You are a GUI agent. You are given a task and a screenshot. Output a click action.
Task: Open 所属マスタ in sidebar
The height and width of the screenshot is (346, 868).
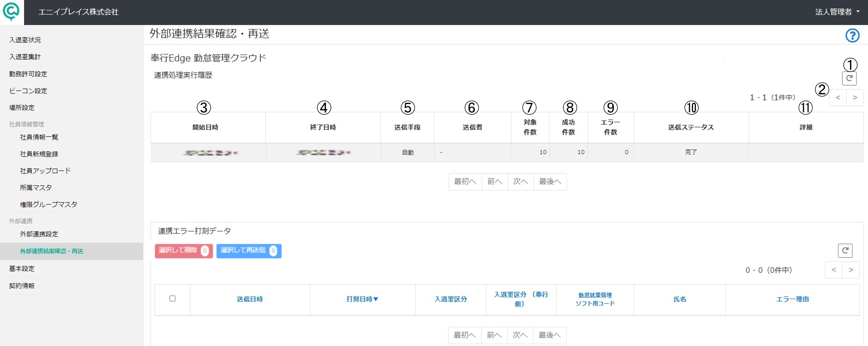click(x=36, y=188)
